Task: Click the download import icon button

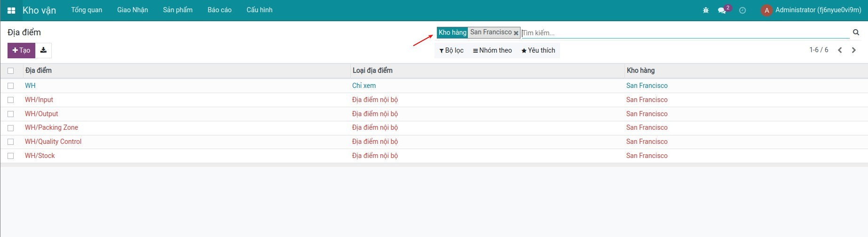Action: point(43,50)
